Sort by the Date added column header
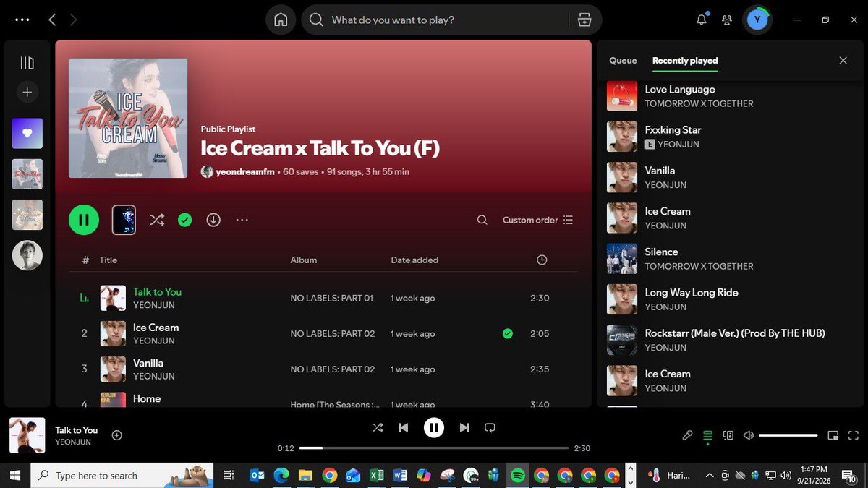Image resolution: width=868 pixels, height=488 pixels. coord(414,260)
